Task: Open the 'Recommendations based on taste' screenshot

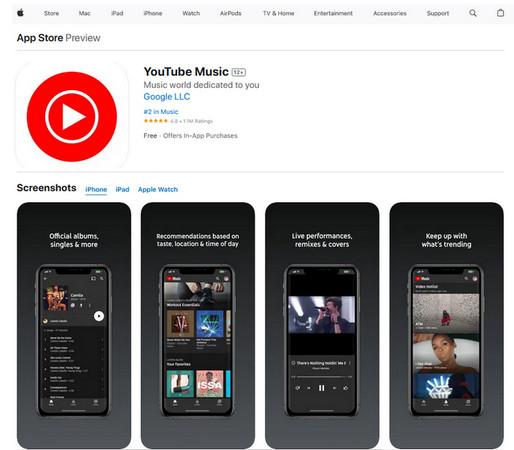Action: (198, 326)
